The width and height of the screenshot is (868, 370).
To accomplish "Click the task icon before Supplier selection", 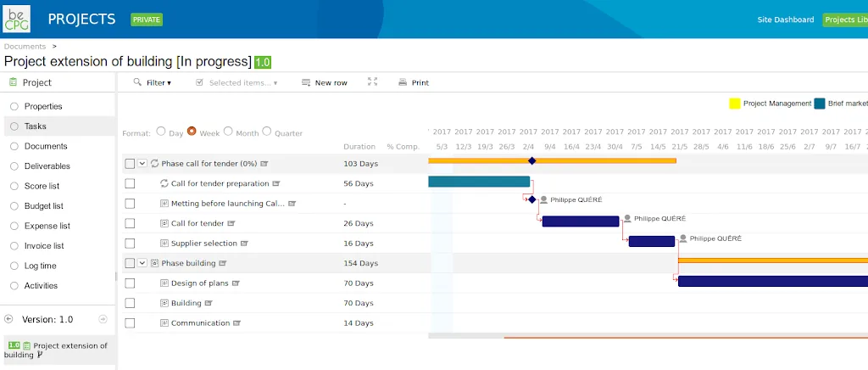I will [164, 244].
